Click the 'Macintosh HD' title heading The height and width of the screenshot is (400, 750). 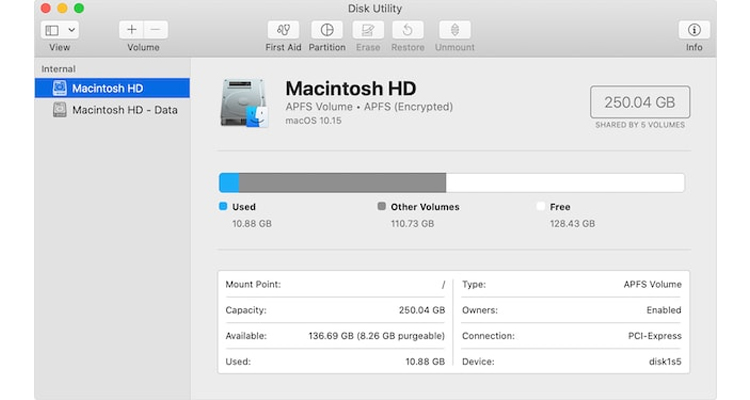click(351, 89)
